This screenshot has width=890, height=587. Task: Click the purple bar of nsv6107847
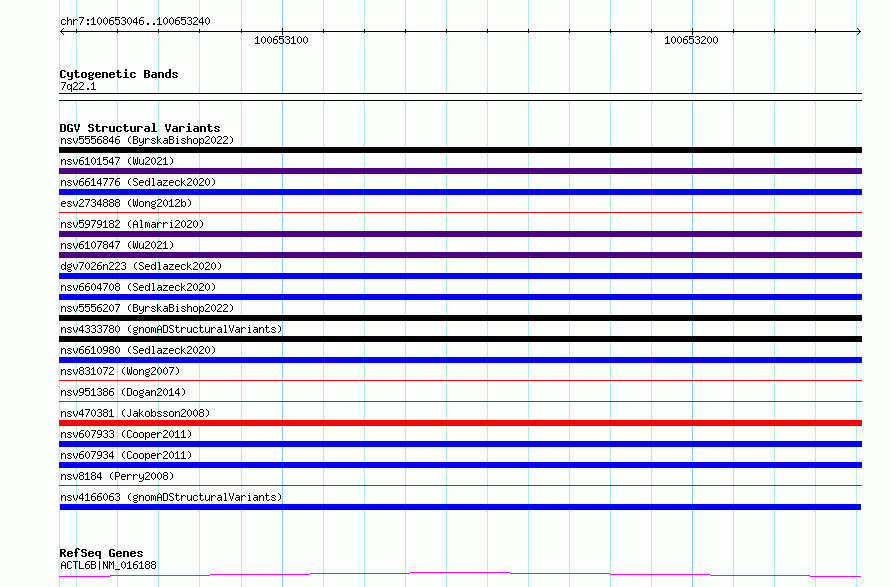point(460,255)
